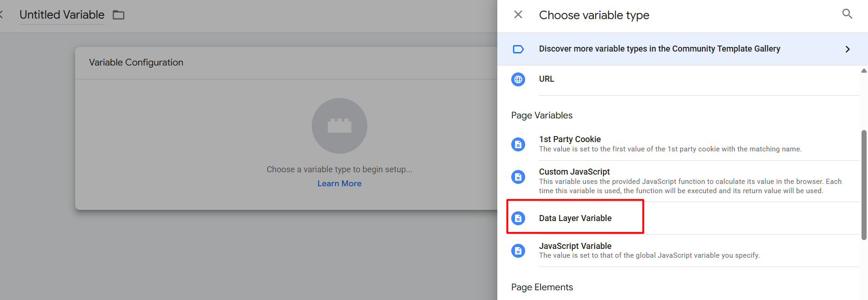868x300 pixels.
Task: Edit the Untitled Variable name field
Action: point(62,15)
